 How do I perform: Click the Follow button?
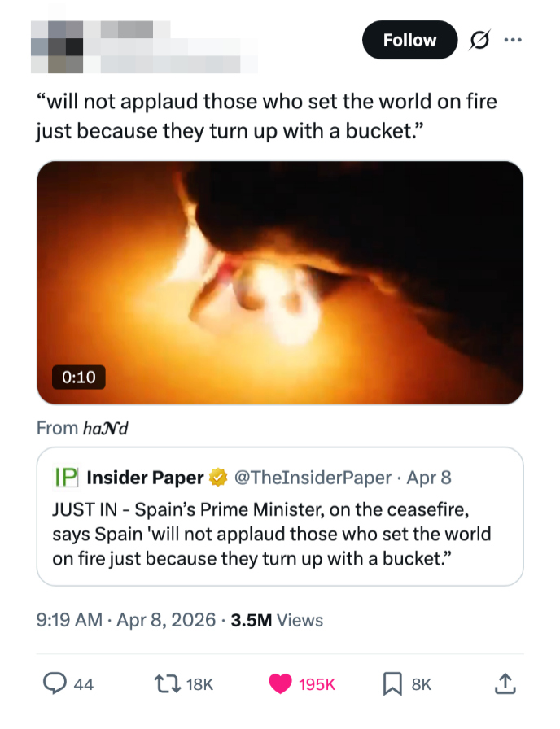point(409,40)
